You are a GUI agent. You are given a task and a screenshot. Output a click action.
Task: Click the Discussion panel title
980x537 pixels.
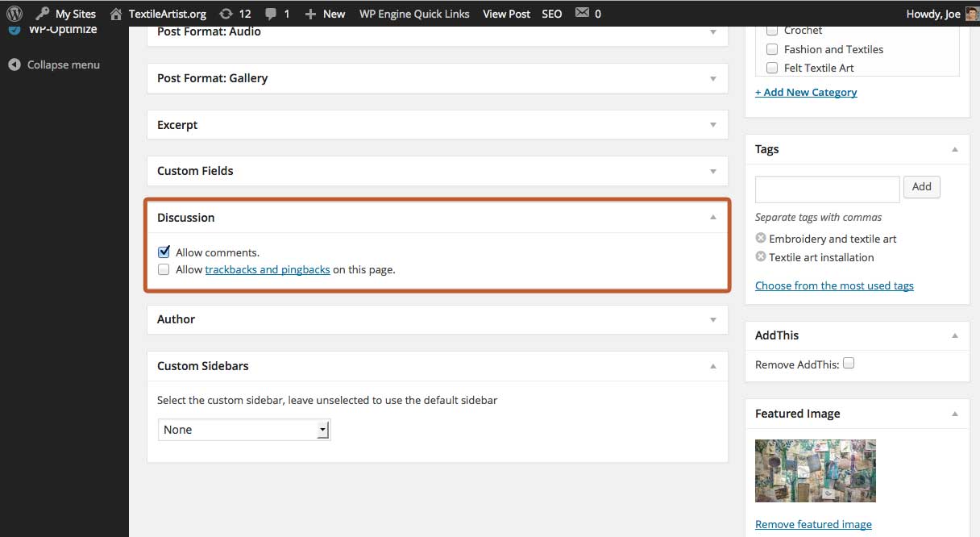(x=185, y=218)
